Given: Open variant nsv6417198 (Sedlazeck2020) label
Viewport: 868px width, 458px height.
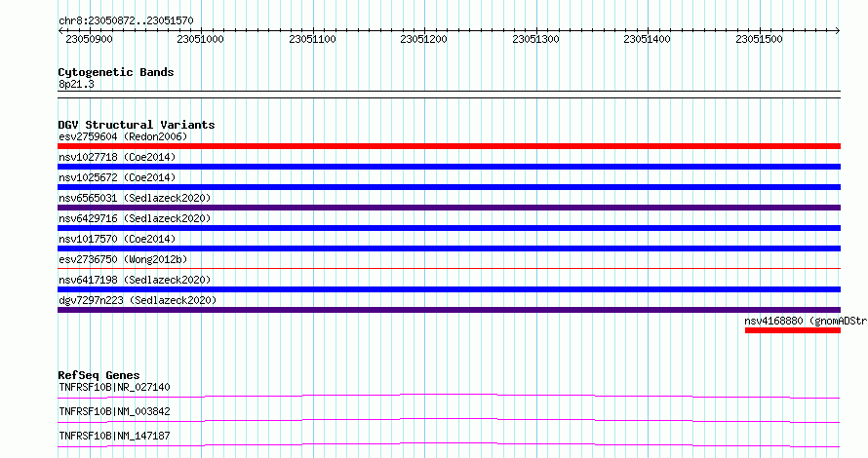Looking at the screenshot, I should (135, 280).
